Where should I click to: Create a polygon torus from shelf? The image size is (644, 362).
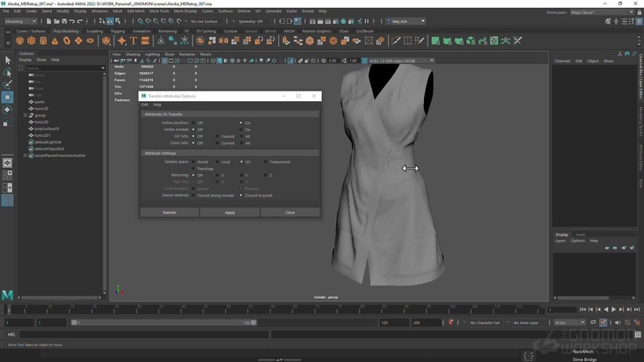(x=67, y=40)
